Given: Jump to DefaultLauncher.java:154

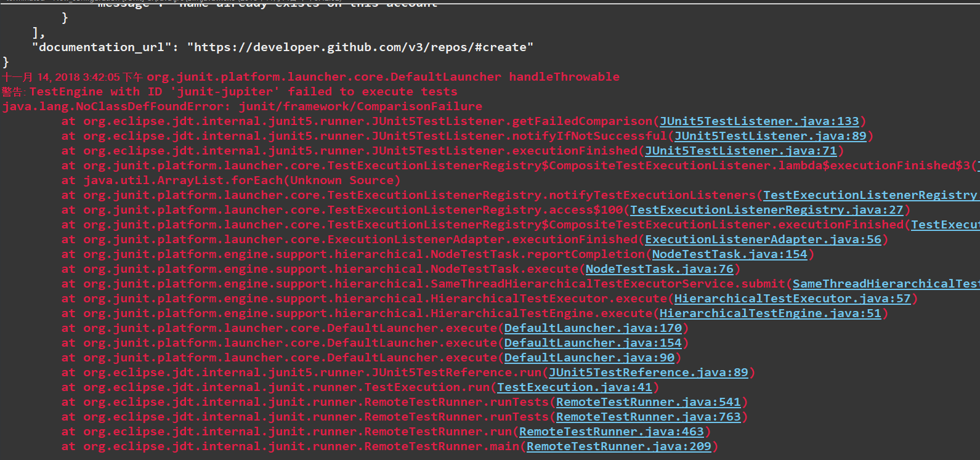Looking at the screenshot, I should [x=593, y=343].
